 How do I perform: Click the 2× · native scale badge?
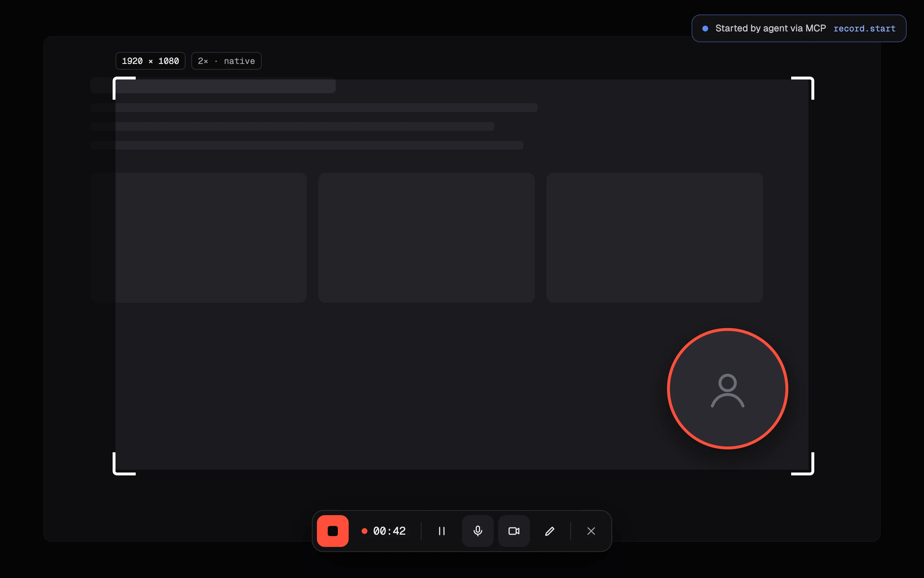click(x=226, y=61)
